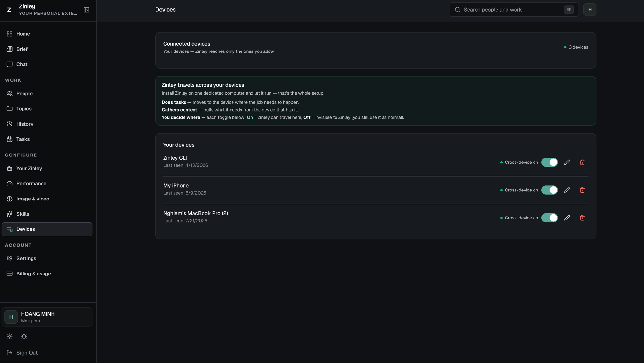Open the Home page
The height and width of the screenshot is (363, 644).
coord(47,34)
